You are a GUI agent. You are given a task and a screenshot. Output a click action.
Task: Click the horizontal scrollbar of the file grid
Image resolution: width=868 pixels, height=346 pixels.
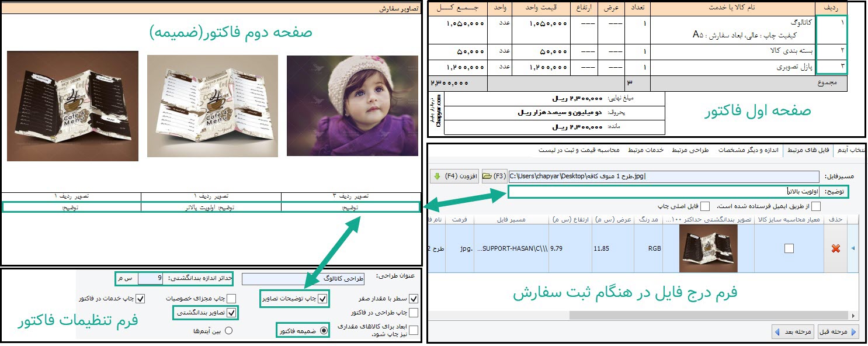(643, 315)
